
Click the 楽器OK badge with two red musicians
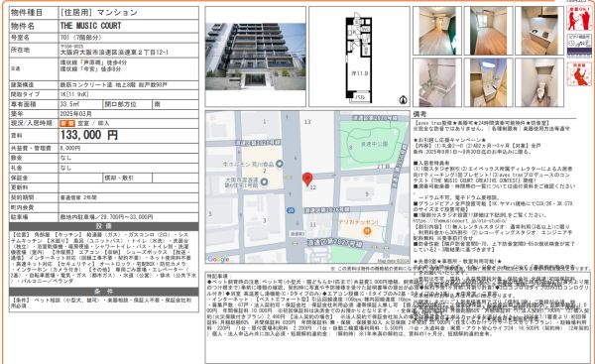579,18
